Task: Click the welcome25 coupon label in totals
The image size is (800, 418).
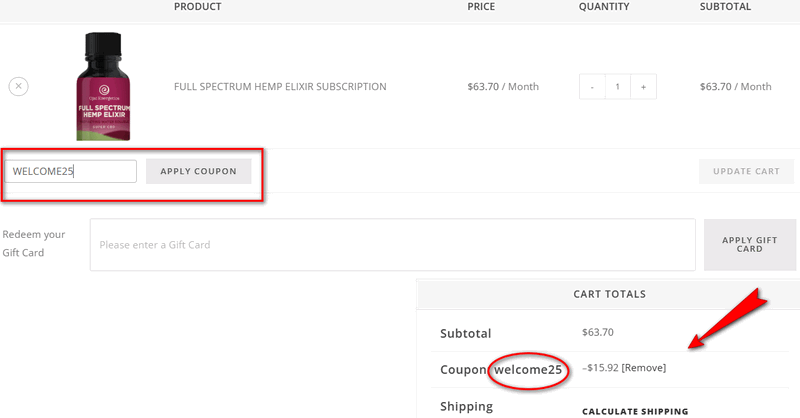Action: tap(530, 370)
